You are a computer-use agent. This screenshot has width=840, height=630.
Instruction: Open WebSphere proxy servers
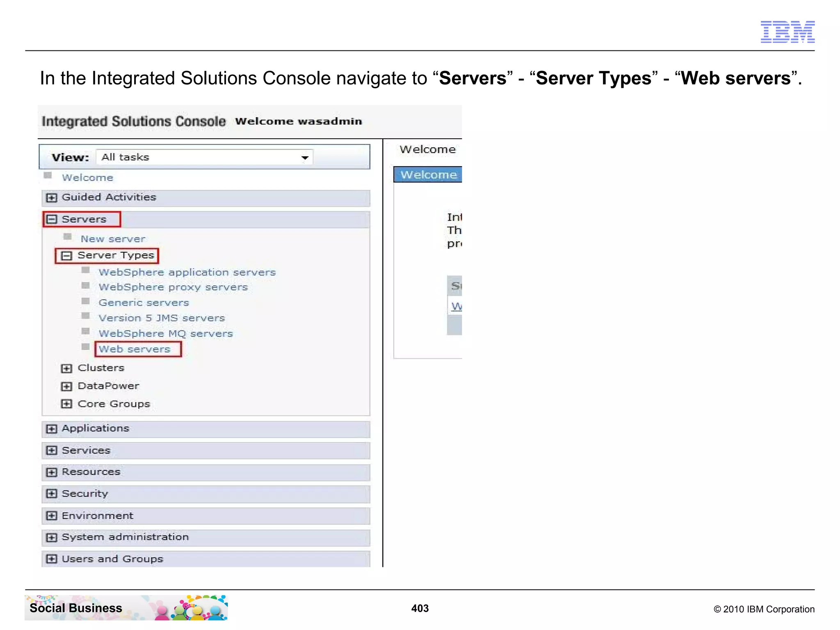click(x=173, y=287)
